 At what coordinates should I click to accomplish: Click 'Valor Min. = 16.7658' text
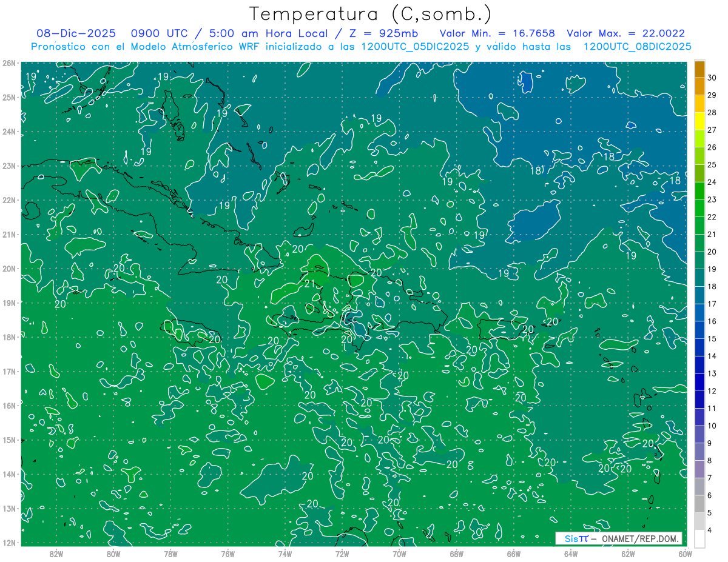click(497, 33)
